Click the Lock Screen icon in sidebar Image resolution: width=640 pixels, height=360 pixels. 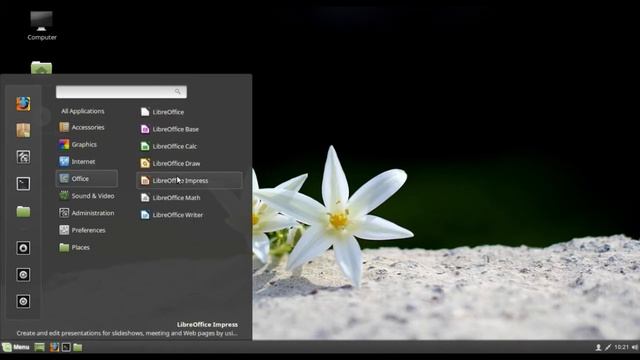tap(23, 248)
